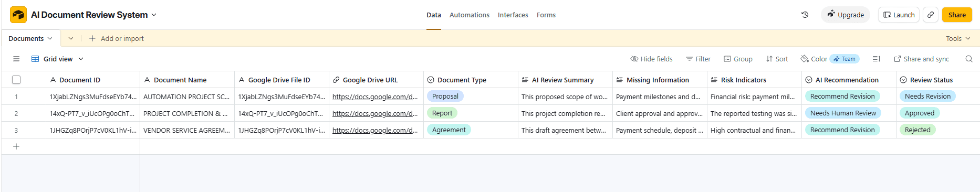Viewport: 980px width, 192px height.
Task: Click Recommend Revision tag in row 3
Action: [842, 130]
